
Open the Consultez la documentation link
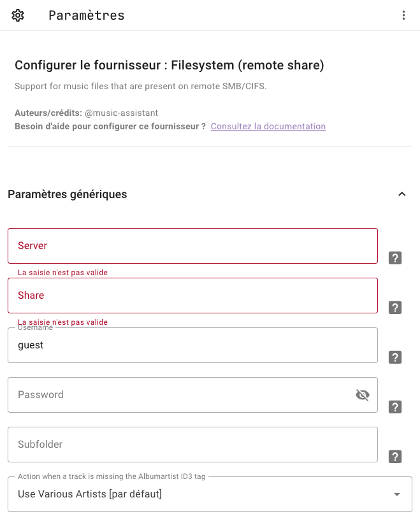click(x=268, y=126)
